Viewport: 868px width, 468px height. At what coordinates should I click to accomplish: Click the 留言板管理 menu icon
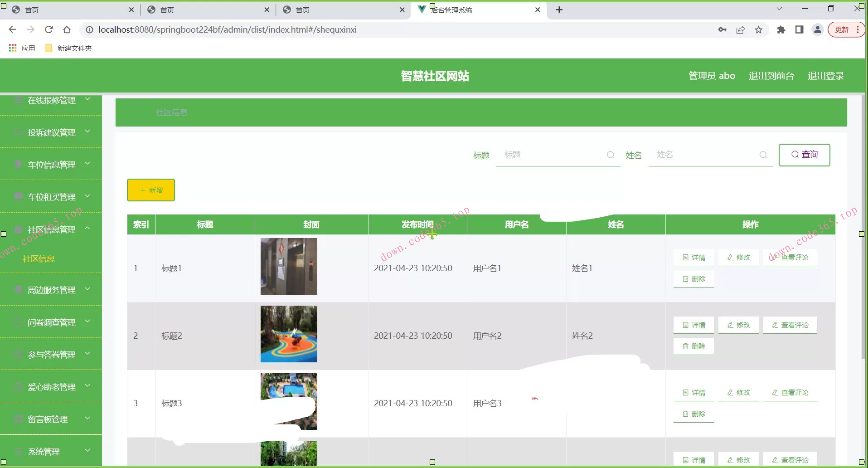point(18,419)
